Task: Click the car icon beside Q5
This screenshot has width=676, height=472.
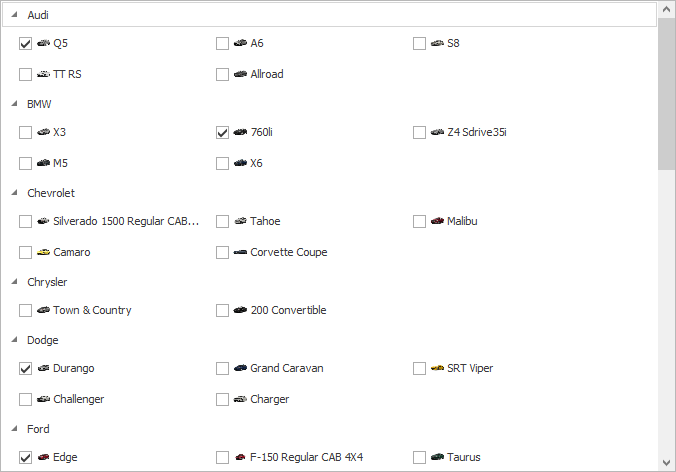Action: (x=43, y=43)
